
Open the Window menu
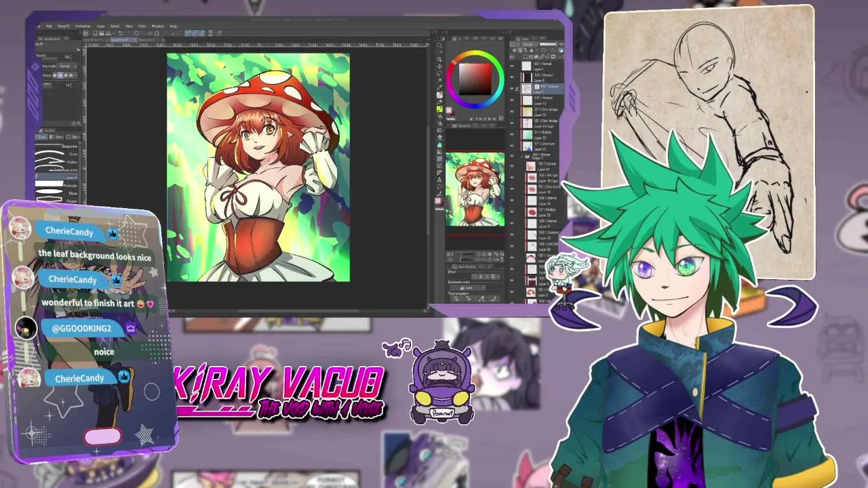tap(157, 26)
